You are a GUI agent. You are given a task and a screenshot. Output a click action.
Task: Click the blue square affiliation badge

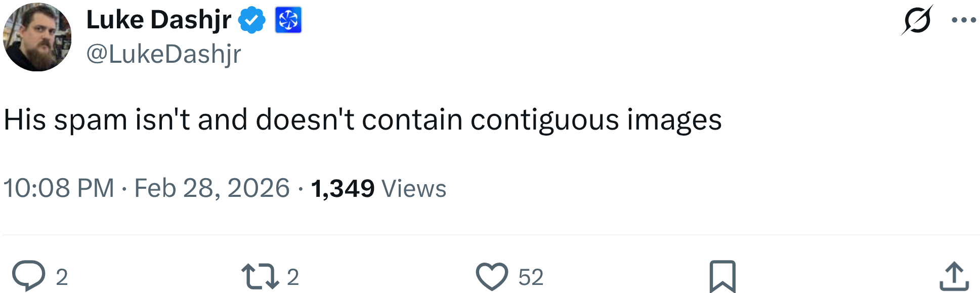288,20
